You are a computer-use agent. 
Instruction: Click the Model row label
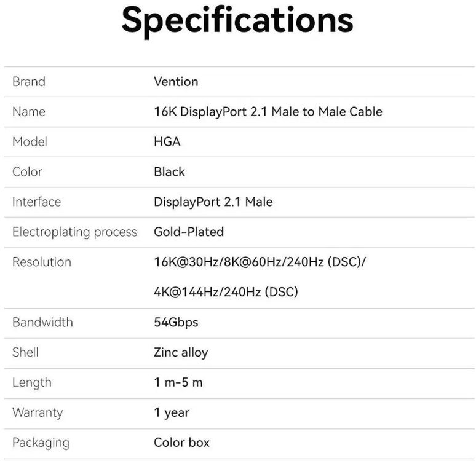pyautogui.click(x=30, y=142)
